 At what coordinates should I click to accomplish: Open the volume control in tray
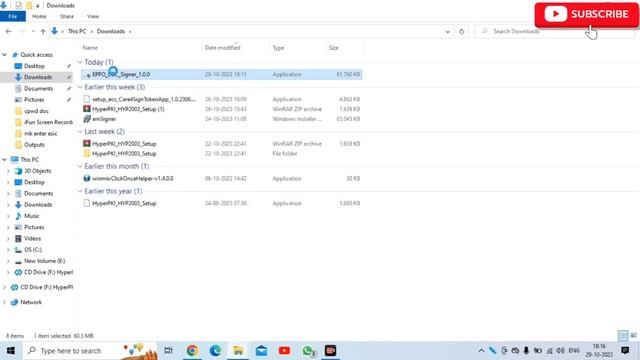(560, 351)
